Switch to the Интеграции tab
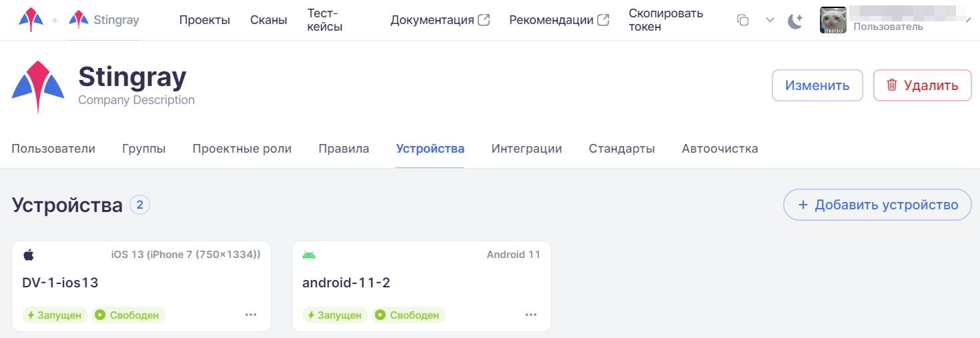This screenshot has width=980, height=338. pyautogui.click(x=526, y=149)
